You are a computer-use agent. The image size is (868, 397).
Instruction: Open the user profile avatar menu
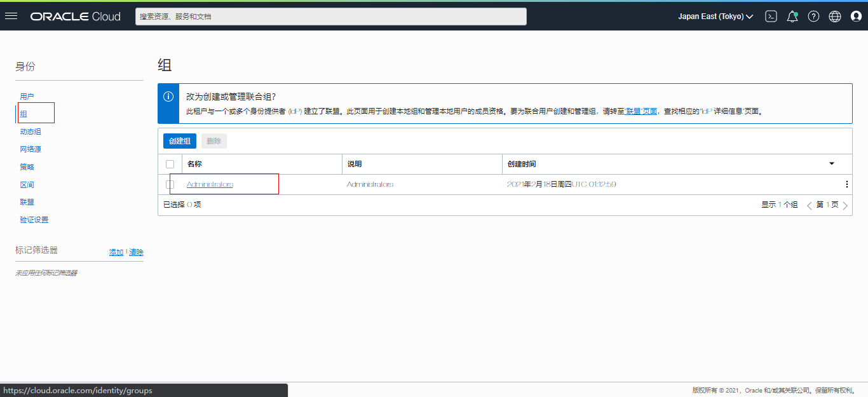point(856,17)
